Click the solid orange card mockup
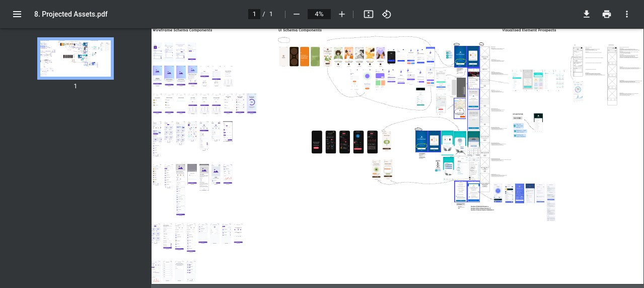 (x=305, y=56)
